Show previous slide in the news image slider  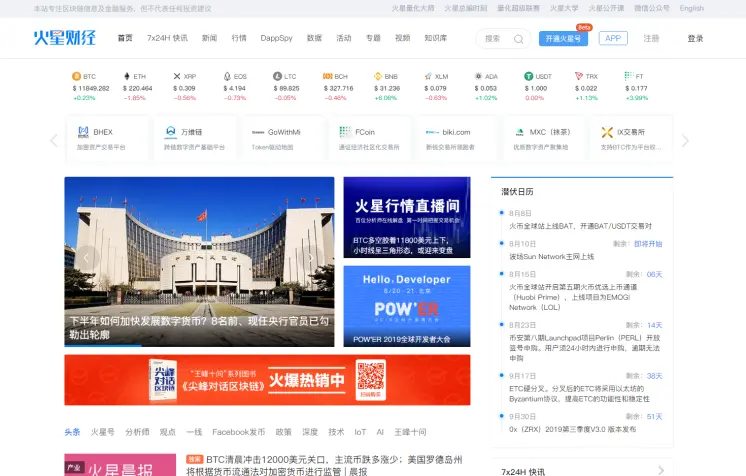tap(87, 258)
